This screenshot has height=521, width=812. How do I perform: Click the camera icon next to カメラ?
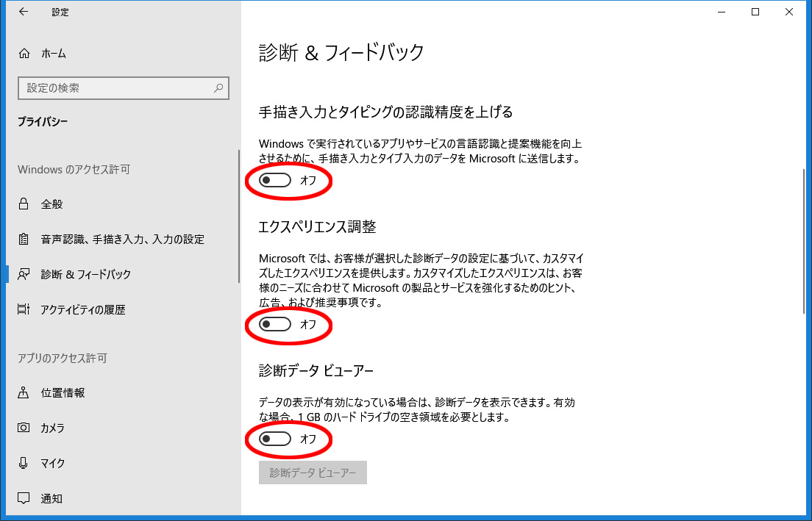point(24,428)
